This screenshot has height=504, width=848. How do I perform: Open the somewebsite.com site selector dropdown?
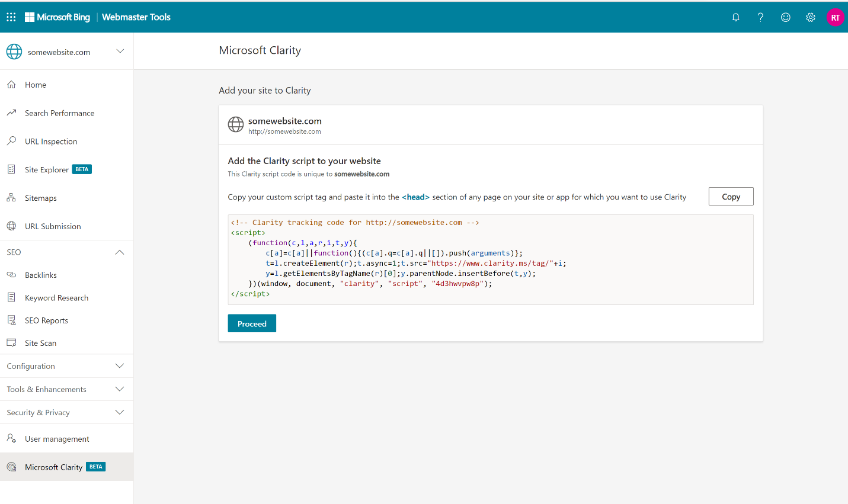click(66, 52)
